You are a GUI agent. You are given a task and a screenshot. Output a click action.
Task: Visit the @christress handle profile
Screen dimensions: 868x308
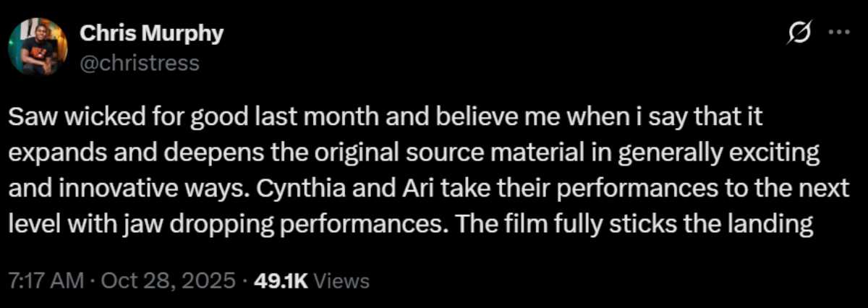coord(137,63)
